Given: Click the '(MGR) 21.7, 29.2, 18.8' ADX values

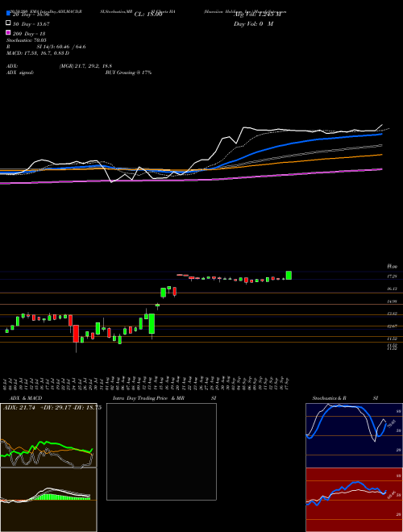Looking at the screenshot, I should coord(85,66).
